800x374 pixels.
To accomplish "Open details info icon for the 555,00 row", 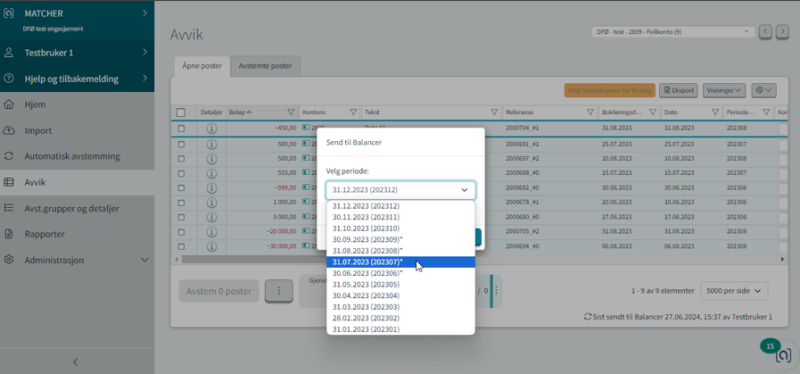I will 212,173.
